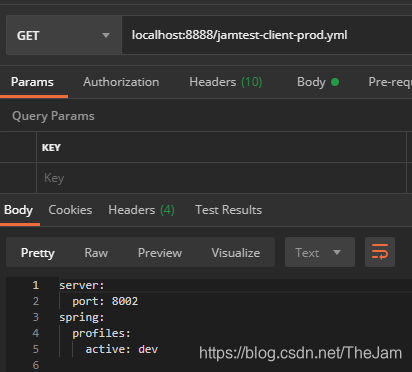Open the response Cookies tab

(70, 210)
